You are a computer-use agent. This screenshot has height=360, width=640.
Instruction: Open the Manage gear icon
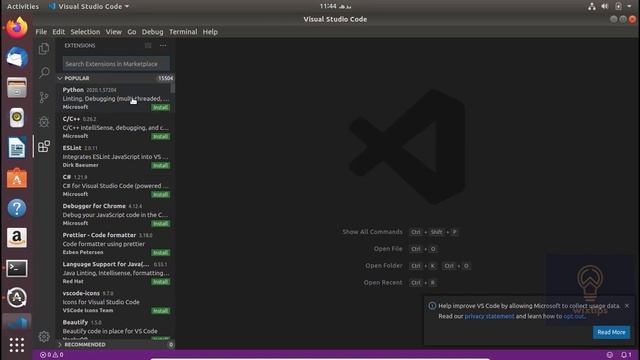(x=44, y=336)
